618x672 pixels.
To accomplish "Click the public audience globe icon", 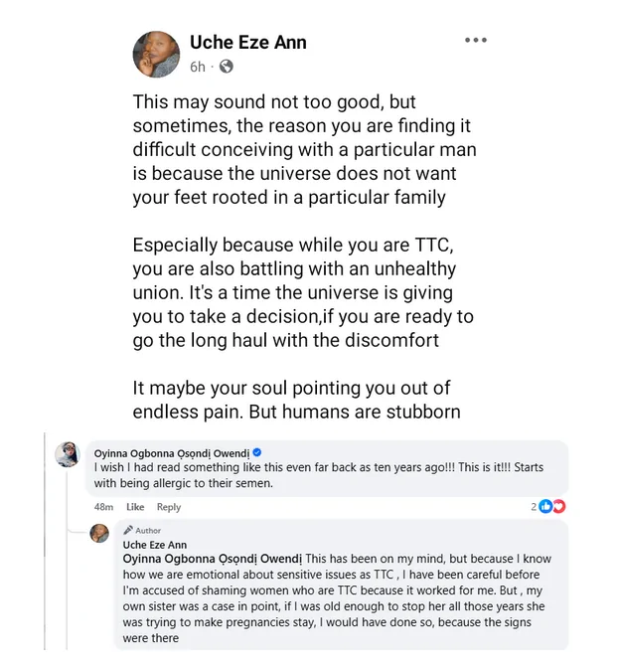I will pos(227,67).
